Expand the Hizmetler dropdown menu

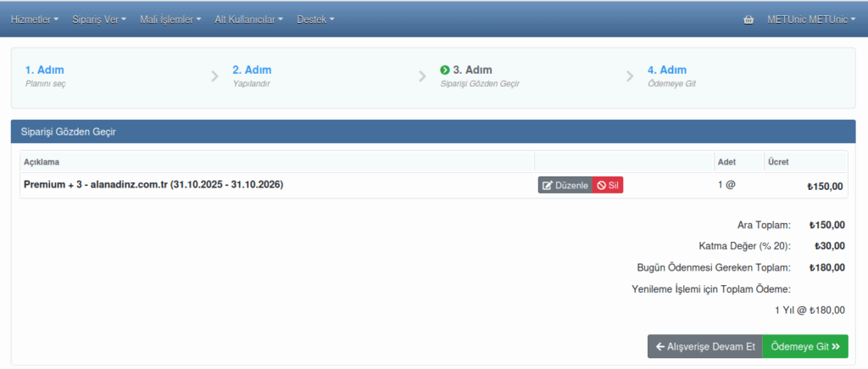[35, 20]
